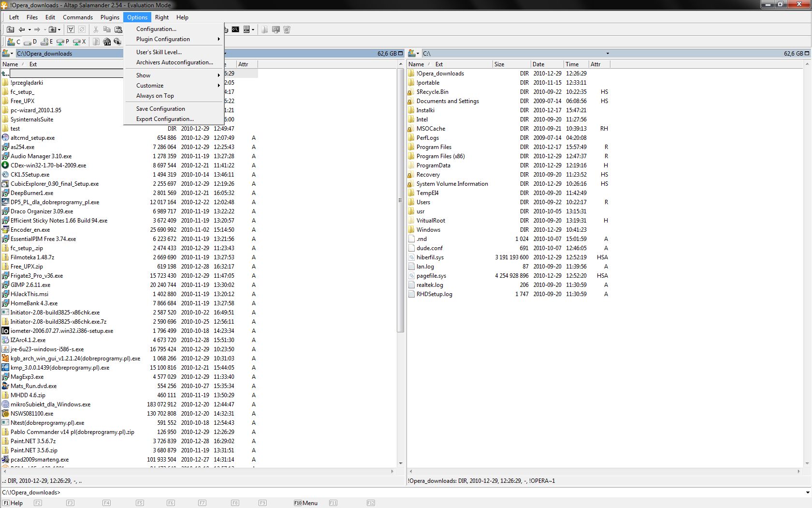Image resolution: width=812 pixels, height=508 pixels.
Task: Open the Right menu
Action: pyautogui.click(x=162, y=17)
